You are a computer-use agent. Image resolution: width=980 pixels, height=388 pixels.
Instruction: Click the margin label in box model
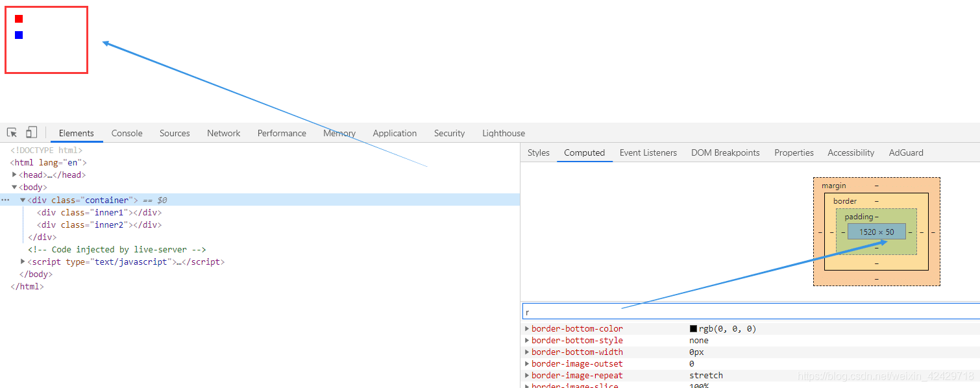(x=834, y=186)
